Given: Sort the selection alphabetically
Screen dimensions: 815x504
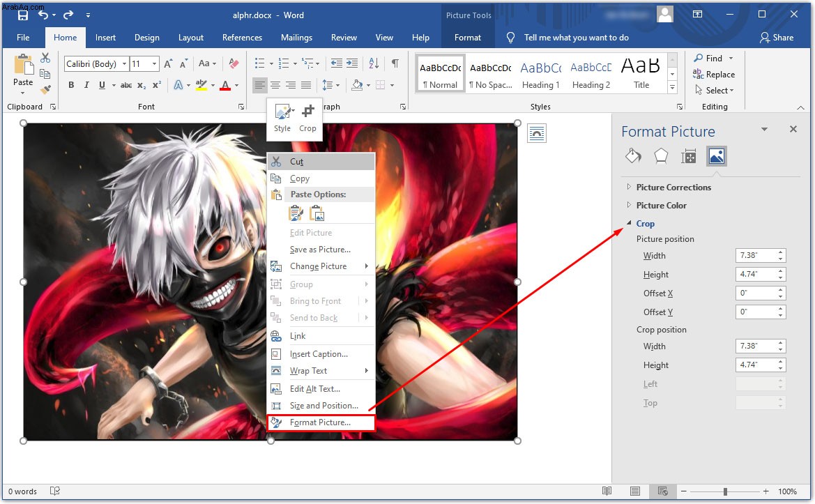Looking at the screenshot, I should pos(374,63).
